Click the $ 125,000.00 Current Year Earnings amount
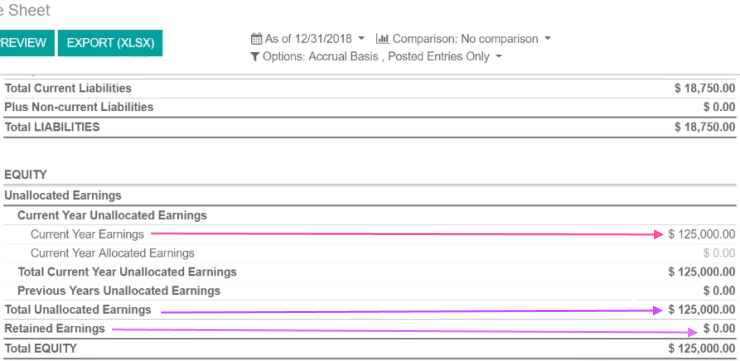 point(702,234)
